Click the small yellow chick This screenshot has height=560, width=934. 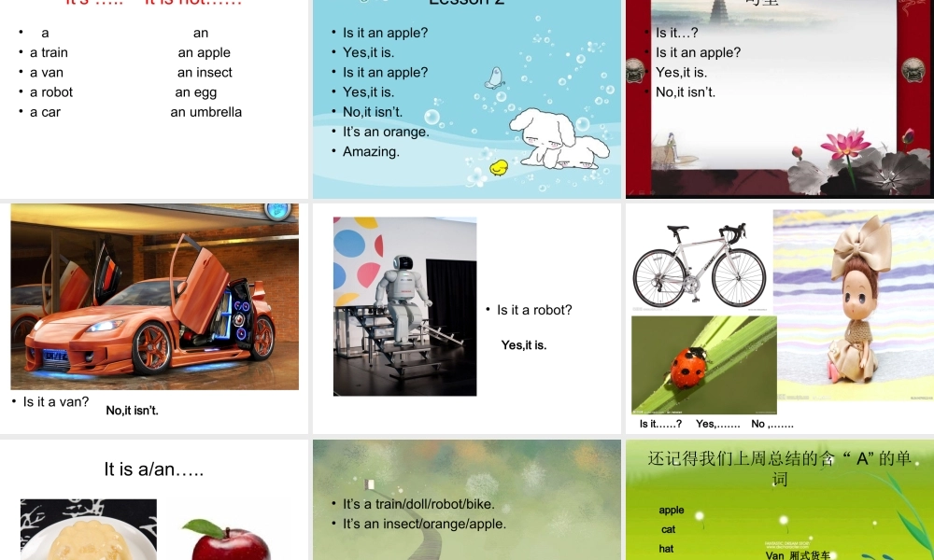pyautogui.click(x=499, y=168)
